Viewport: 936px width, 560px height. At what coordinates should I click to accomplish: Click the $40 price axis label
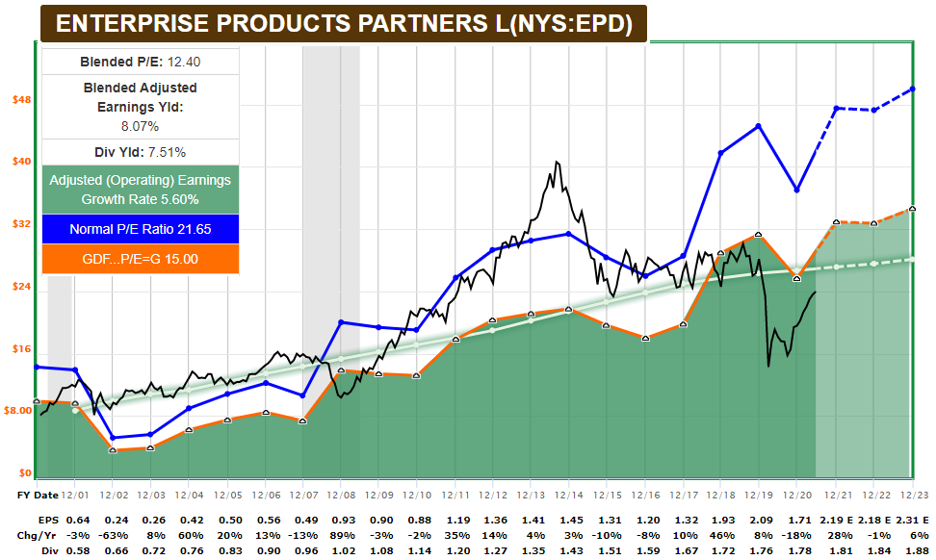click(21, 162)
